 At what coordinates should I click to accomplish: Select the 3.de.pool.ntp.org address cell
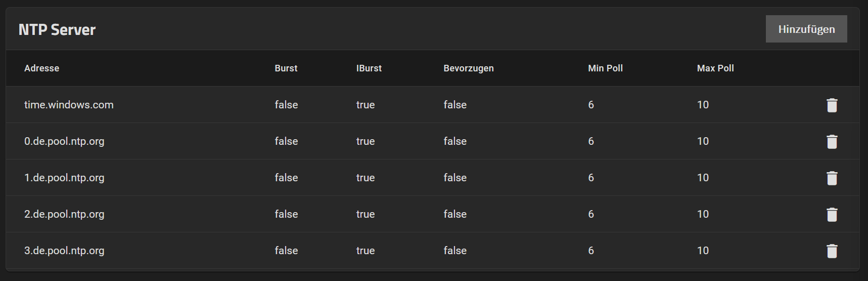(64, 251)
